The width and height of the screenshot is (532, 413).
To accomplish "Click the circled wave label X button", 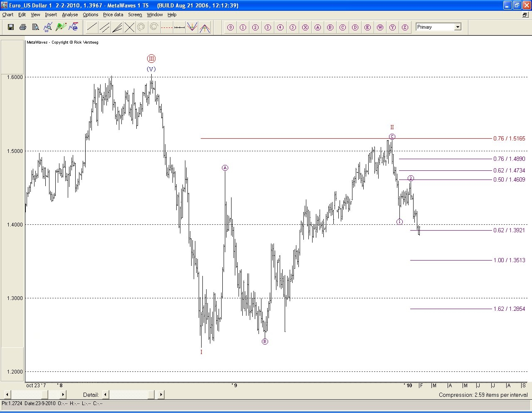I will point(305,27).
